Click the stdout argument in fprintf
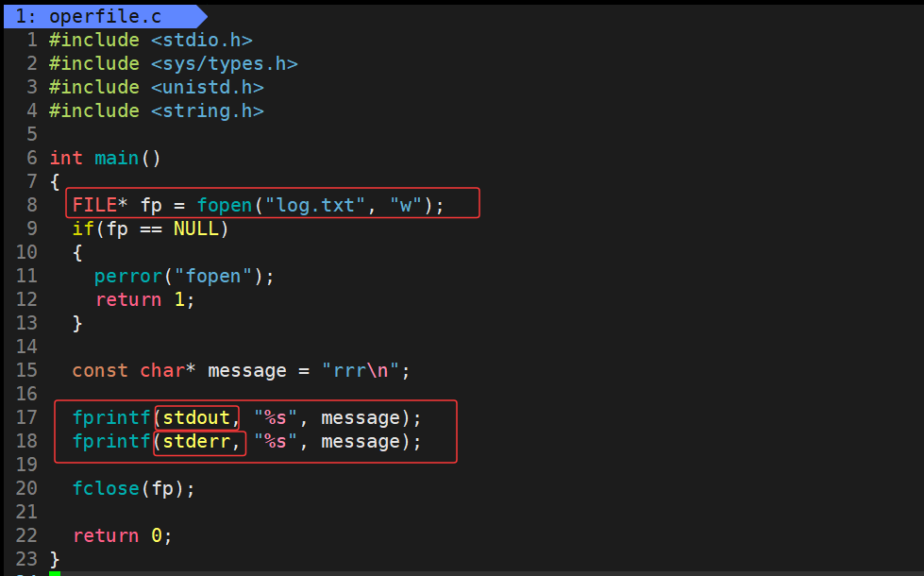The image size is (924, 576). 196,417
